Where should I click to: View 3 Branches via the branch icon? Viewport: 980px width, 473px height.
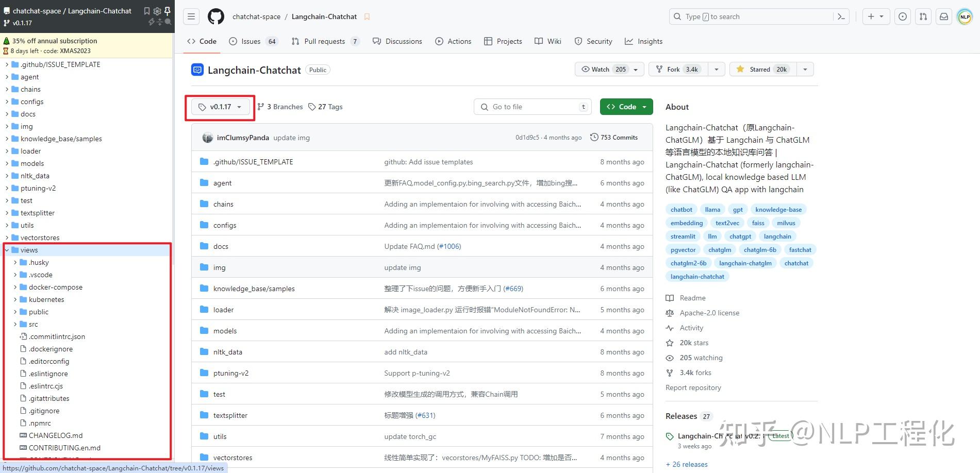pyautogui.click(x=280, y=107)
